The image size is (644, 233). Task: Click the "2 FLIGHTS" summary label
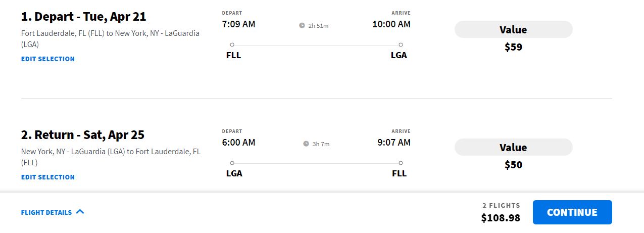point(501,206)
